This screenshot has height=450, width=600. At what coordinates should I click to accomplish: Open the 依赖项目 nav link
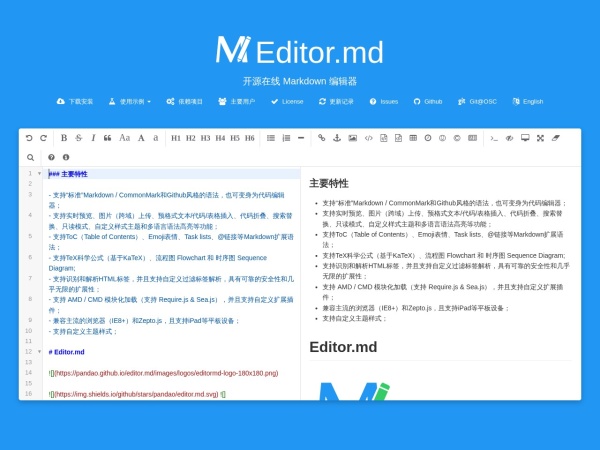(184, 101)
